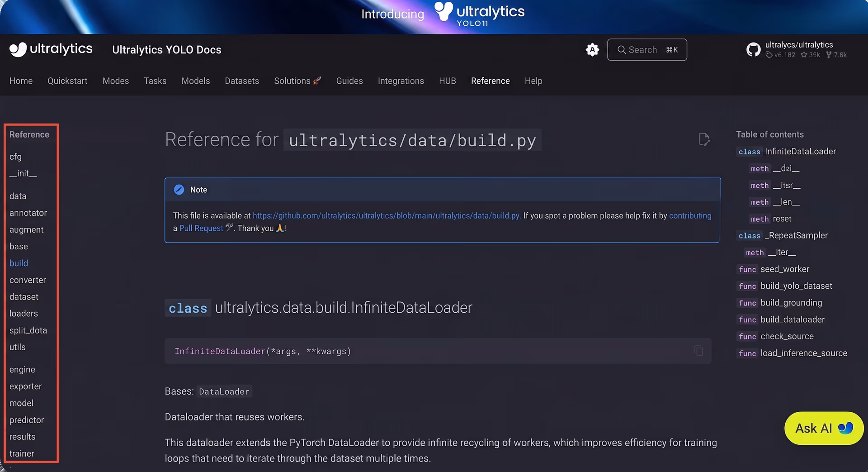Open utils in the sidebar
The image size is (868, 472).
17,347
